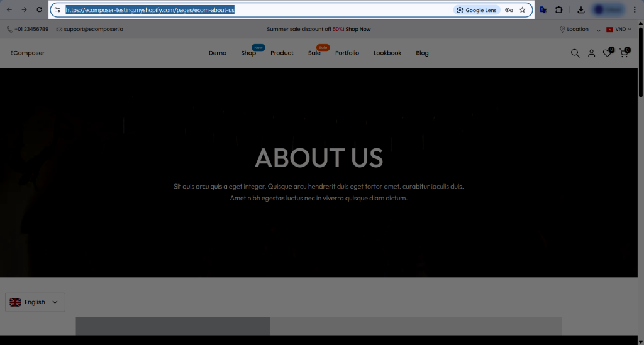Bookmark this page with the star icon
The image size is (644, 345).
pos(523,10)
